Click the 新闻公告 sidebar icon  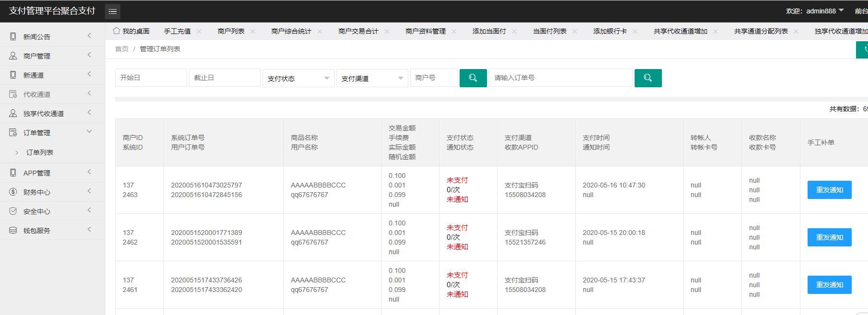point(13,36)
